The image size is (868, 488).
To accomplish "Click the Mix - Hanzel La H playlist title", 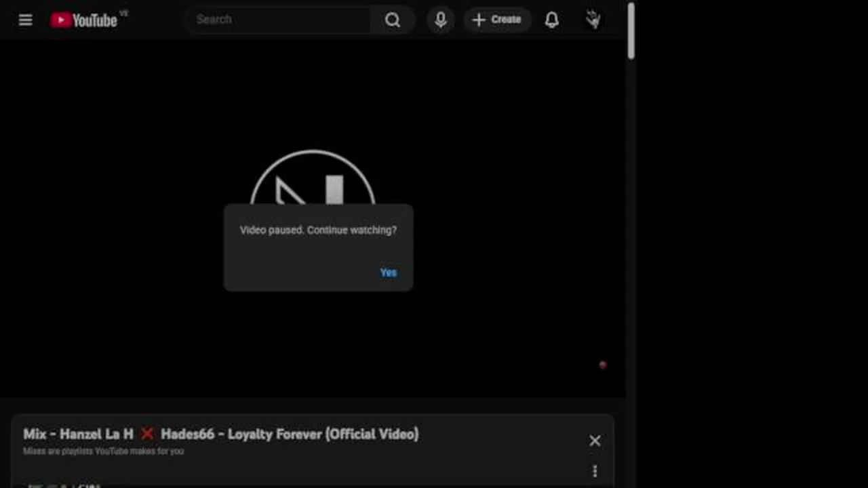I will point(221,434).
